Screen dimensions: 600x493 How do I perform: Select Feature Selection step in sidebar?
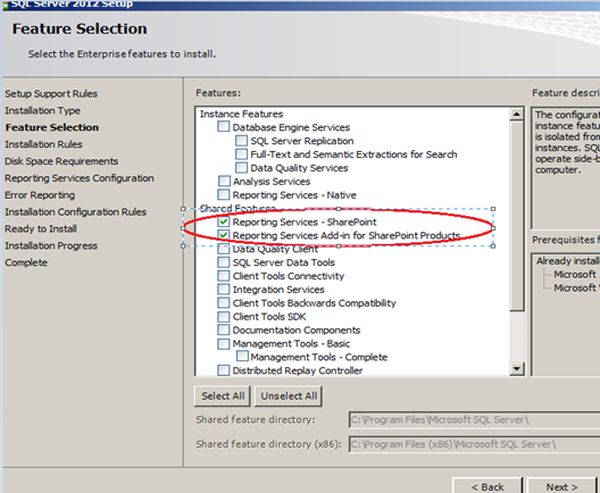pyautogui.click(x=52, y=127)
